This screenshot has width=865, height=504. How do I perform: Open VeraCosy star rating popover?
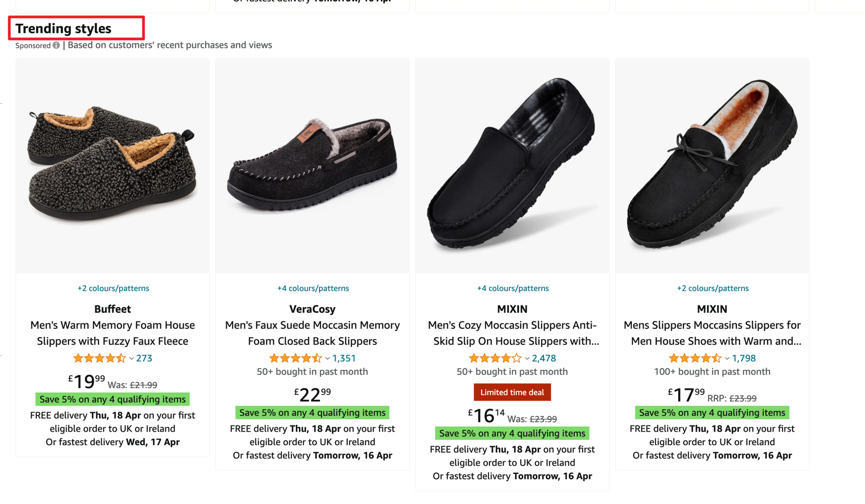(x=295, y=358)
